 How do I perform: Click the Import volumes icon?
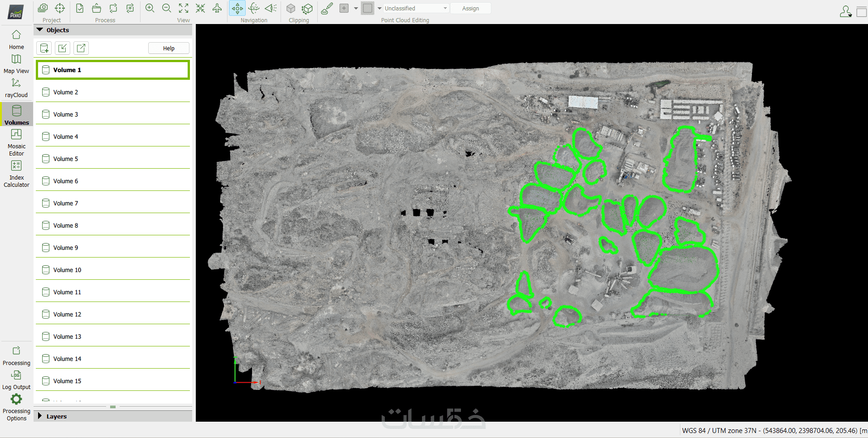[63, 48]
